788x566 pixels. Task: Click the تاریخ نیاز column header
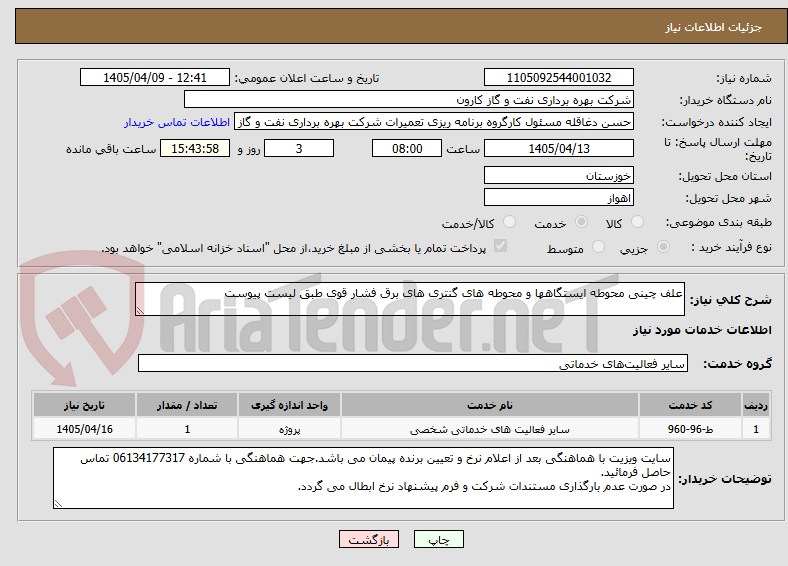pos(84,405)
